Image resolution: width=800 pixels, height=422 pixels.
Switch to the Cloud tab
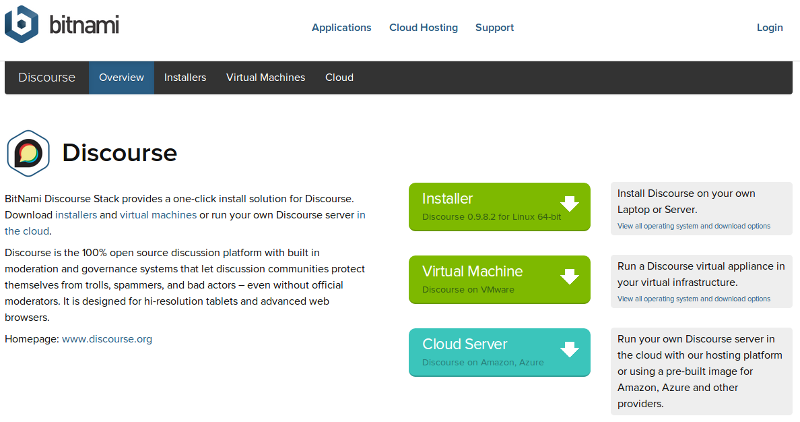click(x=339, y=78)
